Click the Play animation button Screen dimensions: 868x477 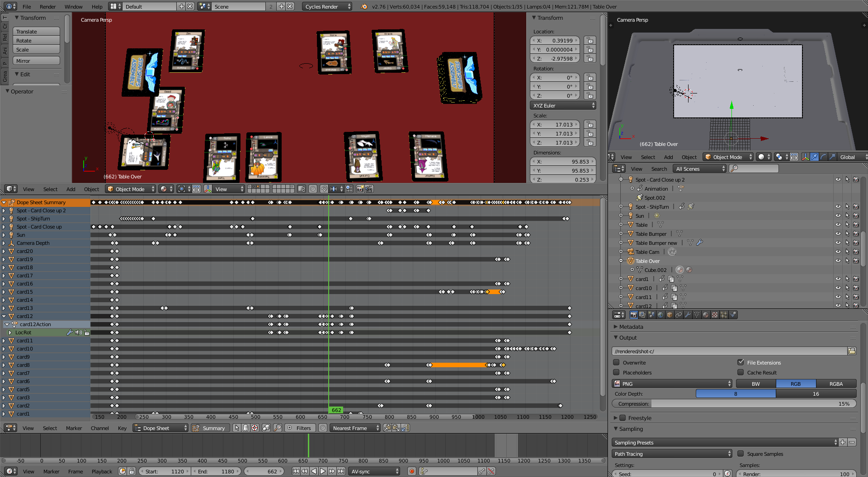click(x=323, y=471)
